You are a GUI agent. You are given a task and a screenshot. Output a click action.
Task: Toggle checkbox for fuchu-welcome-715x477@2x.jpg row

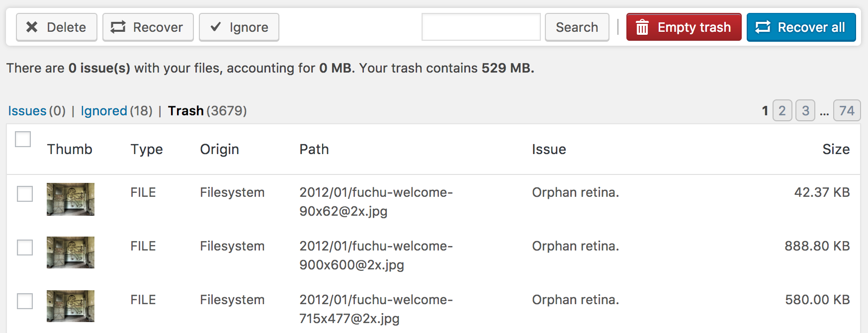(25, 301)
